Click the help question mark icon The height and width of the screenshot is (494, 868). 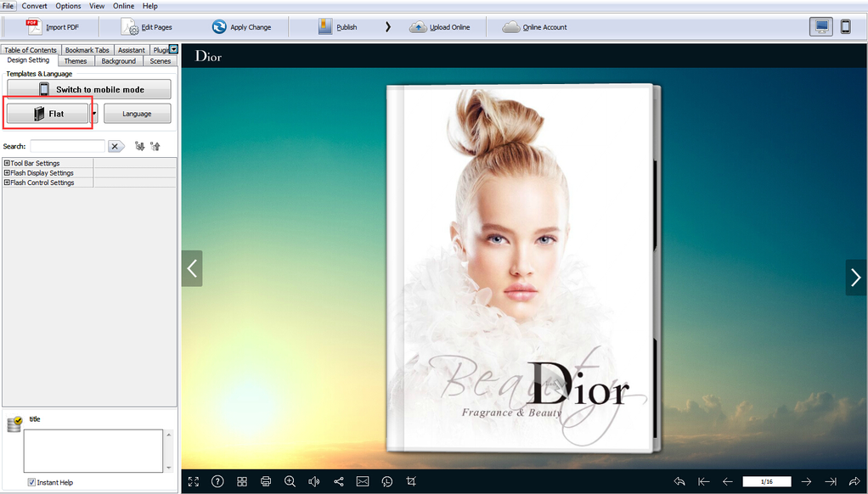217,481
